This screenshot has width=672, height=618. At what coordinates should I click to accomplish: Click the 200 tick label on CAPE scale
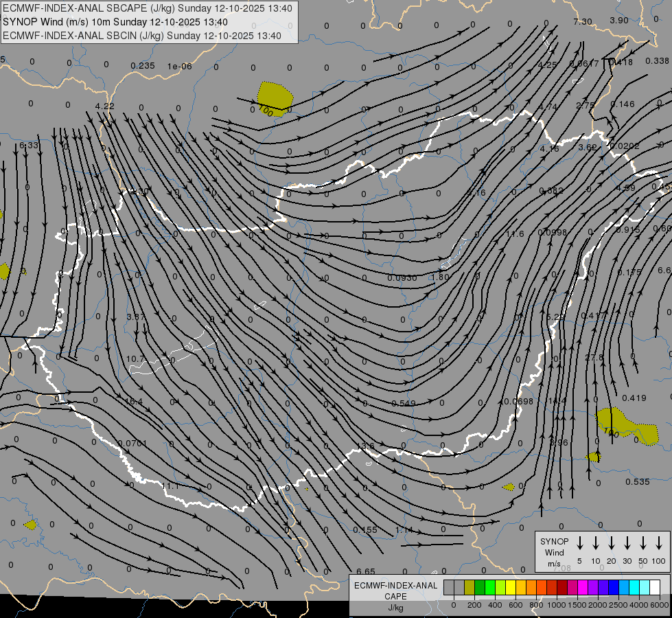pos(474,605)
